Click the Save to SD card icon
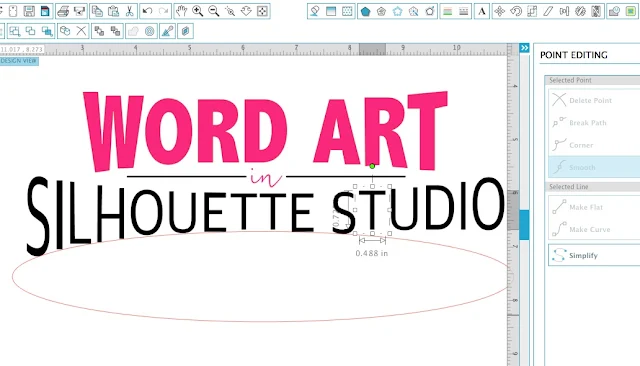 point(45,11)
